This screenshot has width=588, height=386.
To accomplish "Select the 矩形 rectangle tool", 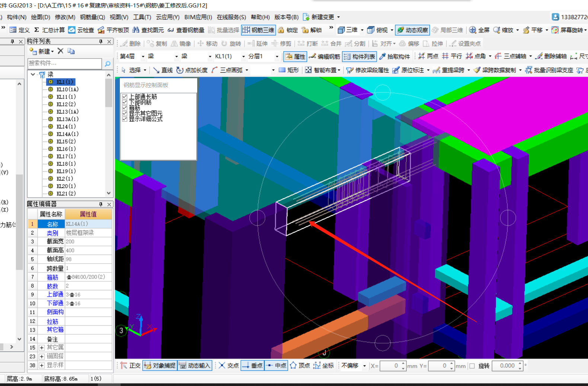I will click(x=289, y=70).
